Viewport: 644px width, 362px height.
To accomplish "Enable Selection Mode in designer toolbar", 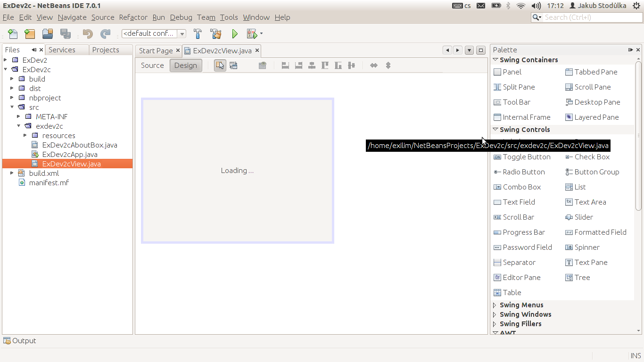I will pyautogui.click(x=220, y=66).
